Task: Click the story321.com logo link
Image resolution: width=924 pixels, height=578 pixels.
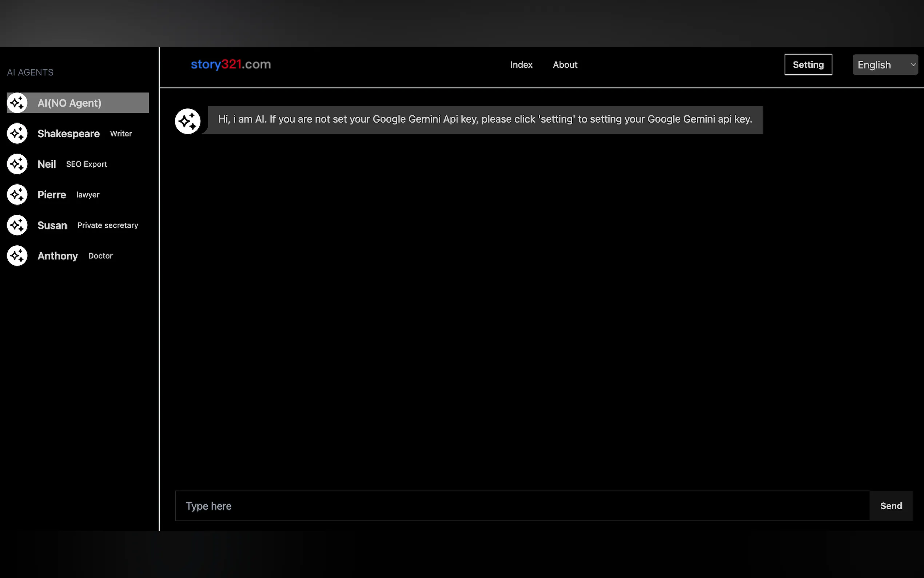Action: coord(231,64)
